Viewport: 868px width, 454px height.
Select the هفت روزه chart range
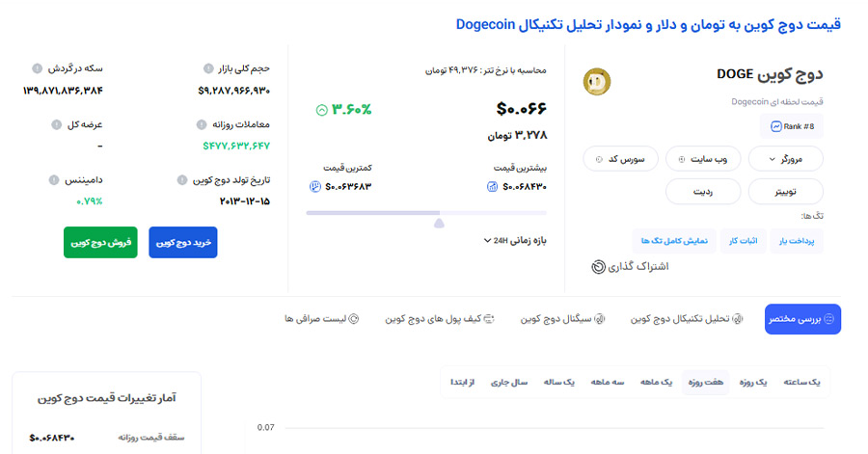pos(705,382)
